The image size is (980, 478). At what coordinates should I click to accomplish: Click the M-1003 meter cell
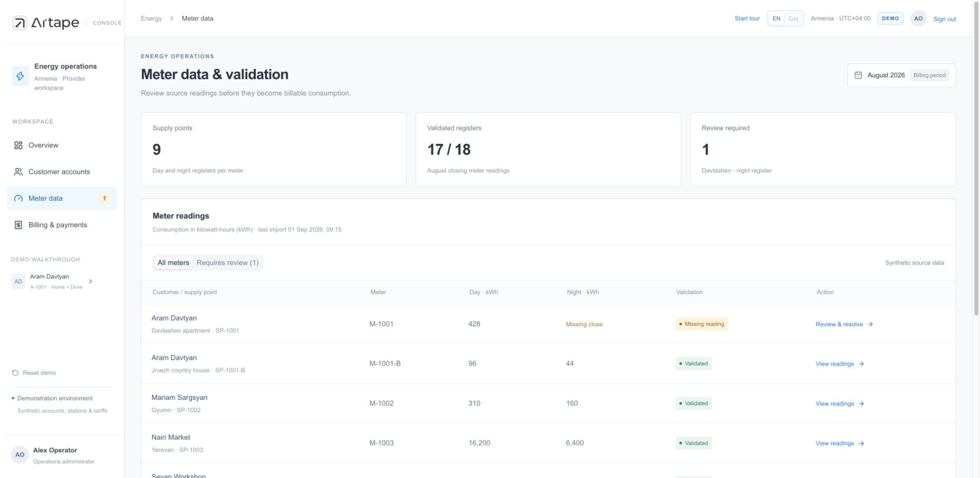[382, 443]
